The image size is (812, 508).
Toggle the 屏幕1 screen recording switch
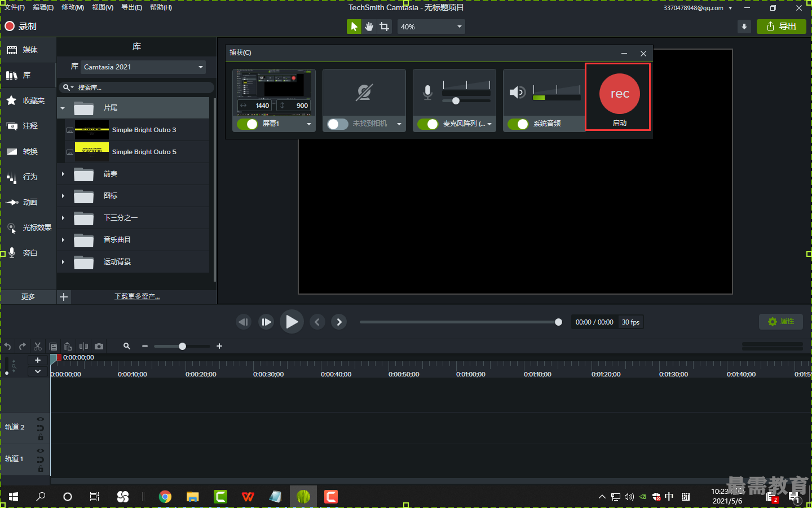pyautogui.click(x=247, y=124)
